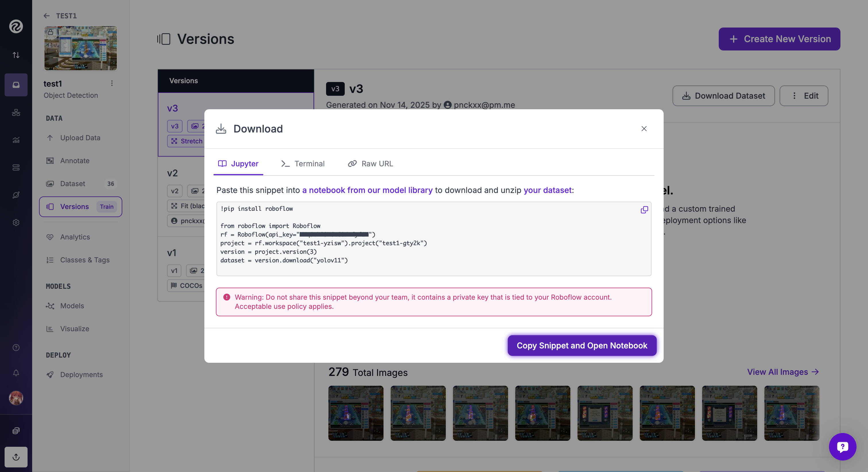868x472 pixels.
Task: Switch to the Raw URL tab
Action: pos(370,164)
